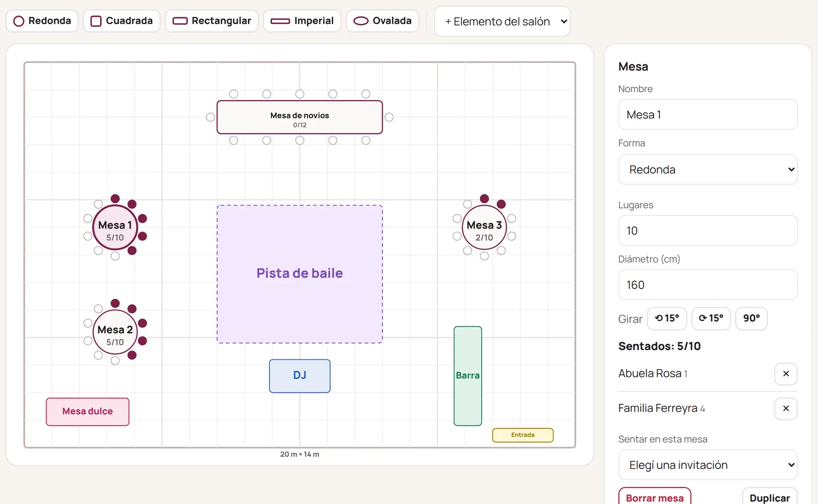Viewport: 818px width, 504px height.
Task: Click the top filled seat of Mesa 3
Action: [x=484, y=198]
